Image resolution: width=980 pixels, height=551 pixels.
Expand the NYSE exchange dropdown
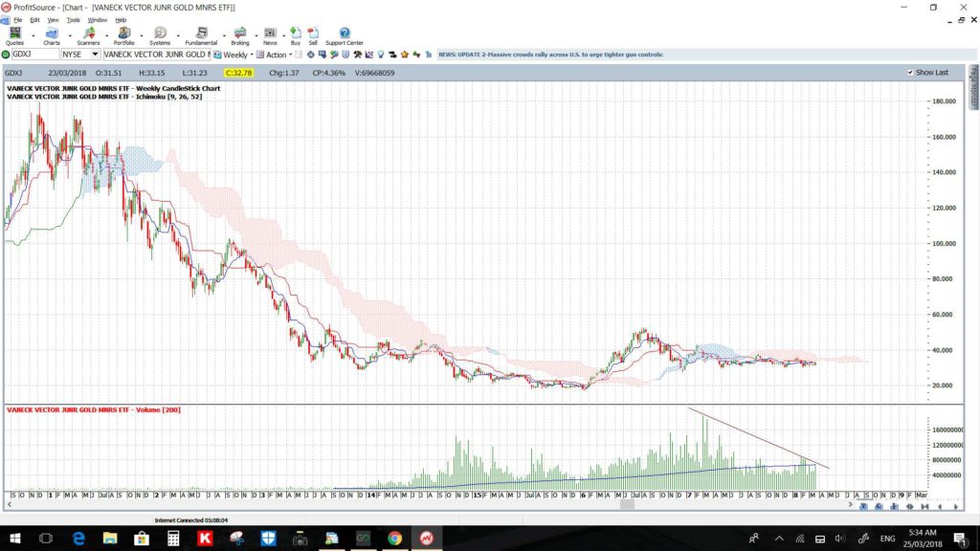(x=95, y=55)
